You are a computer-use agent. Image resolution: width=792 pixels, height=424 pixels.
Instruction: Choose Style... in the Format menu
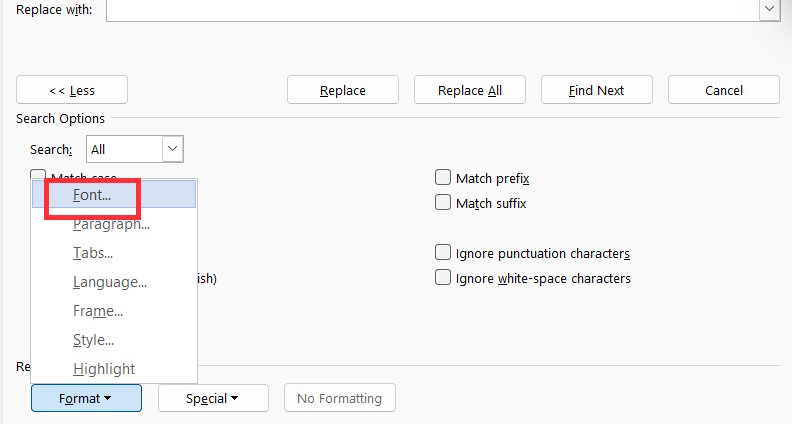93,340
